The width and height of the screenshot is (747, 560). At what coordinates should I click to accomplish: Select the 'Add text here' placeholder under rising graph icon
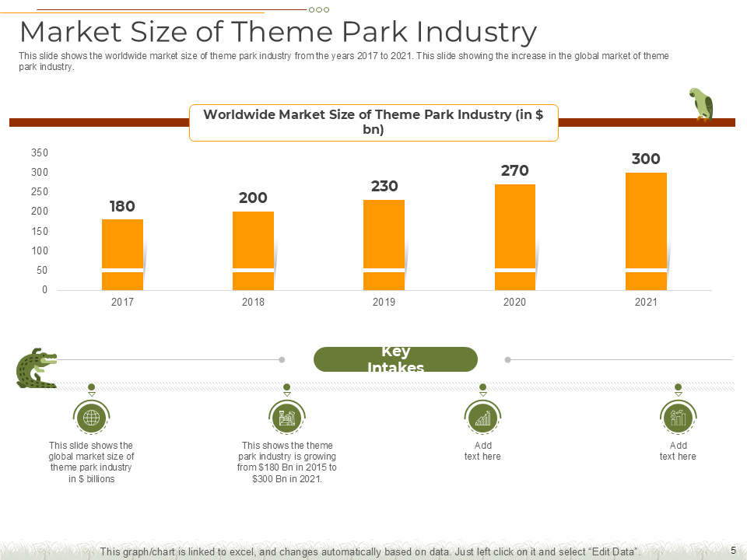pyautogui.click(x=482, y=451)
